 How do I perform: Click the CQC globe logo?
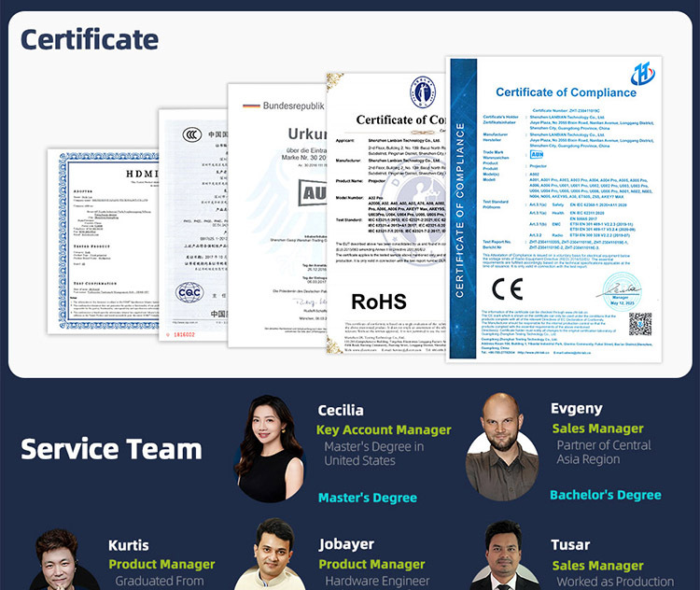point(189,292)
